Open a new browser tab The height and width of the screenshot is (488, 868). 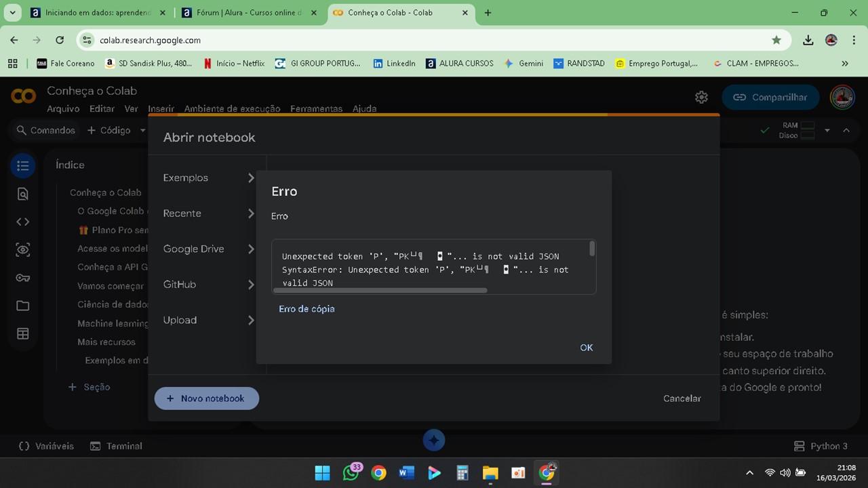click(488, 13)
